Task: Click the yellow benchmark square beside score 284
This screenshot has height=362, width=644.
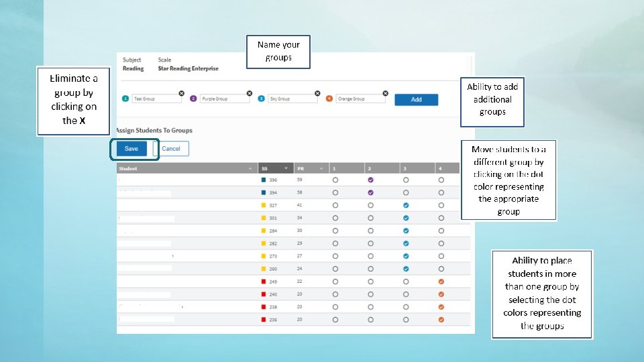Action: [x=264, y=231]
